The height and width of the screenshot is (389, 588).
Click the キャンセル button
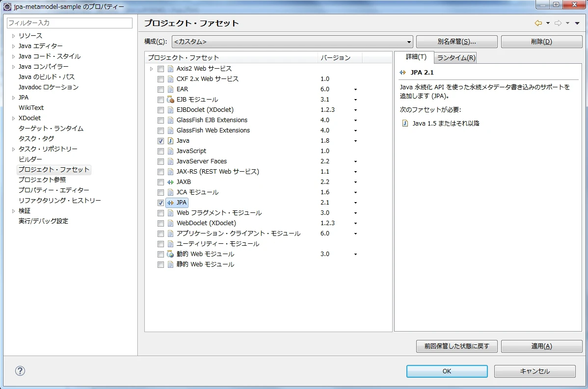(535, 371)
